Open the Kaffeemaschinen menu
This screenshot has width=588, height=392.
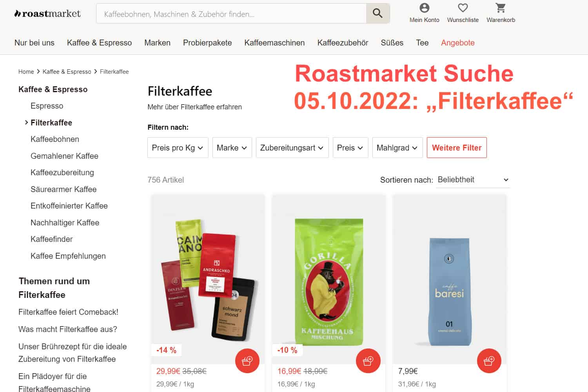tap(274, 43)
